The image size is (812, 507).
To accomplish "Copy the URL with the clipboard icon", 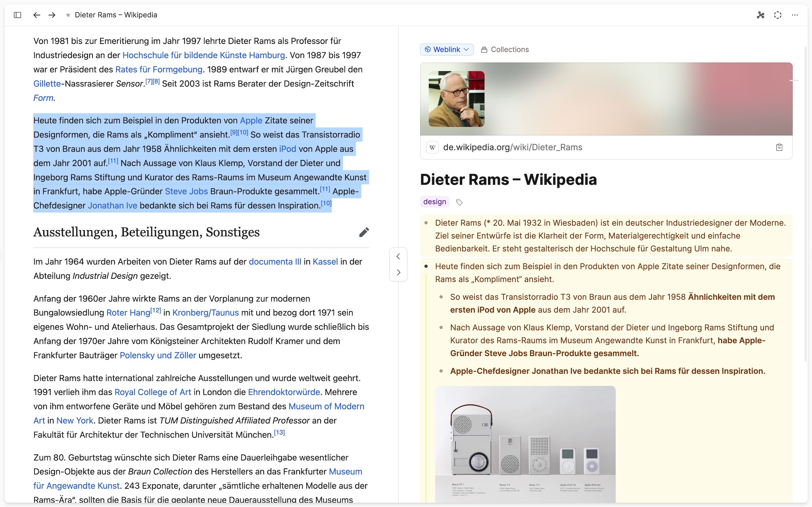I will tap(779, 147).
